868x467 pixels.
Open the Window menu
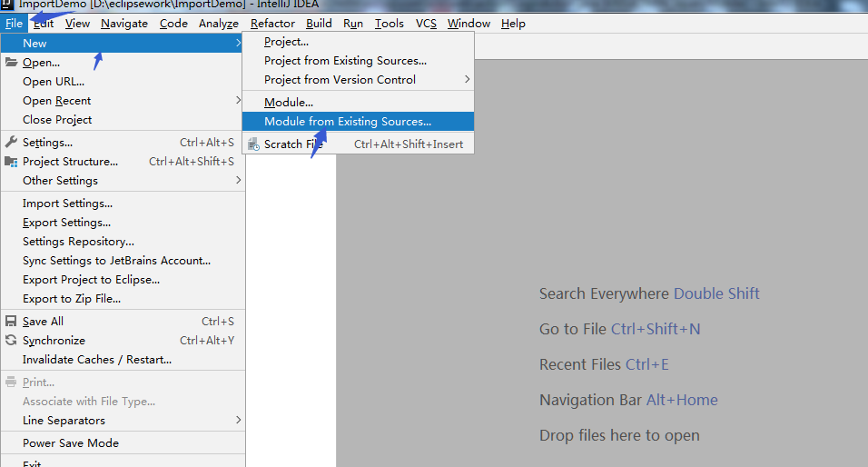pyautogui.click(x=469, y=24)
